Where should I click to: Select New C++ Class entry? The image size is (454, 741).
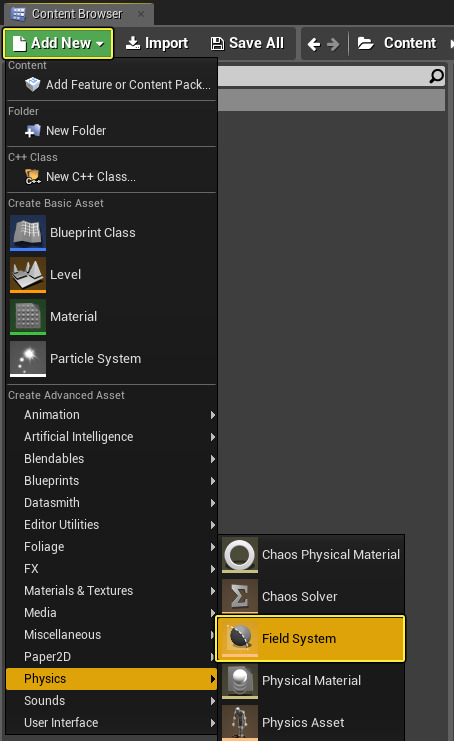coord(111,177)
